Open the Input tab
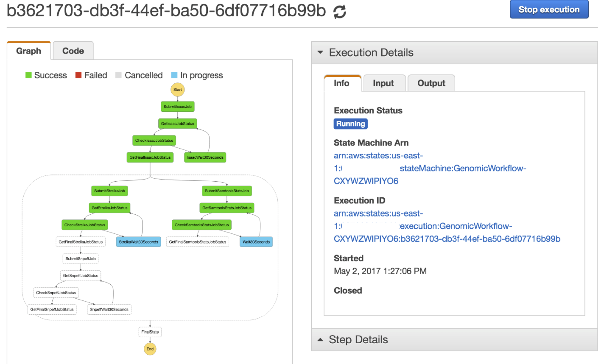 tap(383, 83)
